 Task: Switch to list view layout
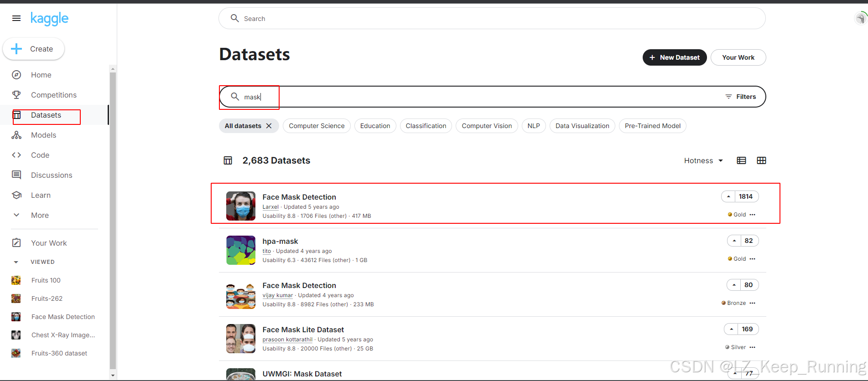coord(742,160)
